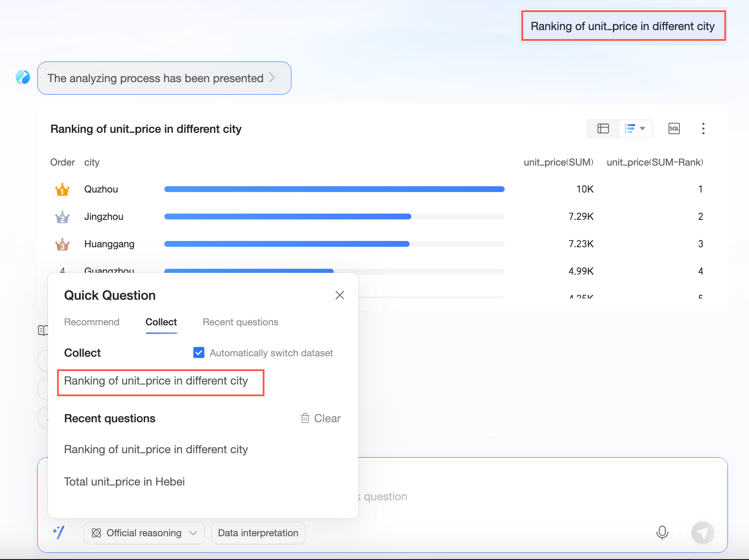749x560 pixels.
Task: Click the silver crown icon for Jingzhou
Action: [62, 217]
